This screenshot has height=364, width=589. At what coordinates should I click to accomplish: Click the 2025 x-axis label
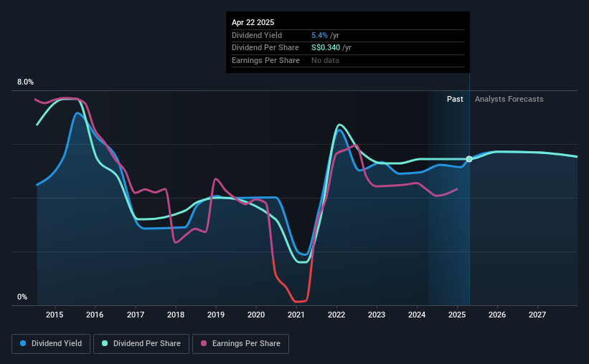click(x=457, y=315)
